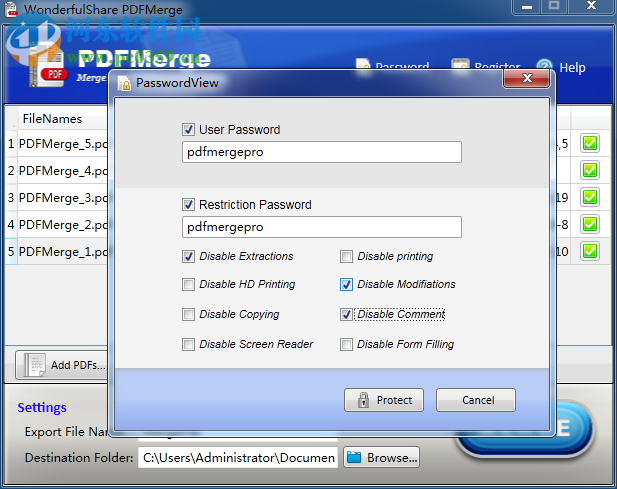Click the Add PDFs document icon

click(35, 365)
